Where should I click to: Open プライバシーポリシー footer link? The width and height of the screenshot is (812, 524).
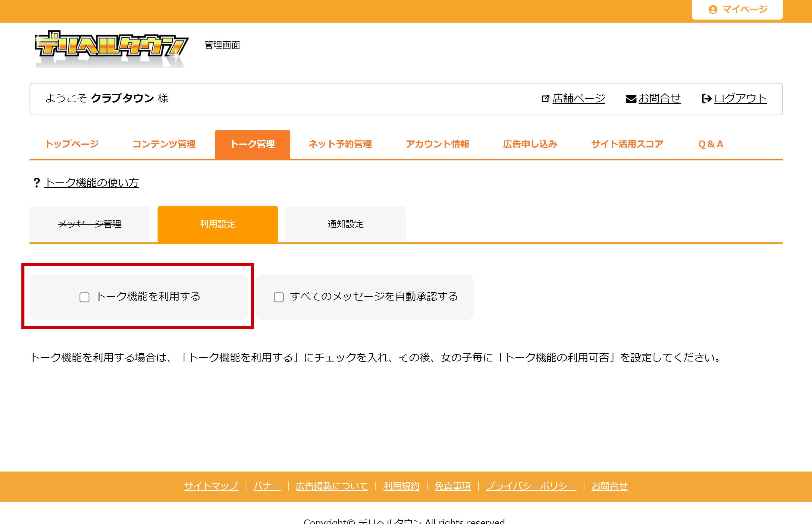click(x=531, y=486)
